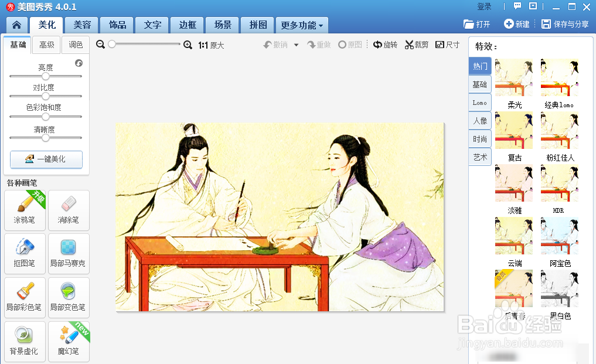
Task: Select the 局部彩色笔 color brush tool
Action: (25, 297)
